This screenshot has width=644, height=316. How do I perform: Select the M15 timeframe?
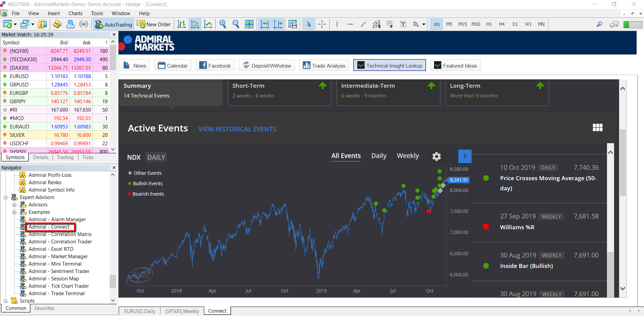(x=463, y=24)
